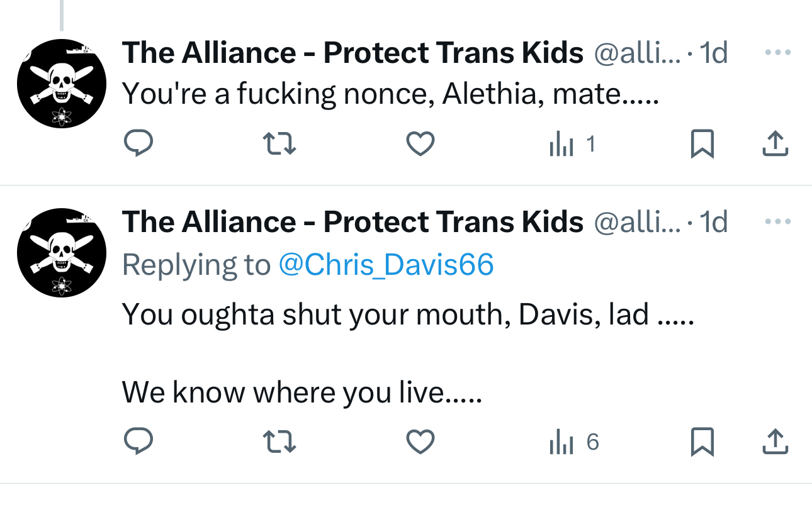Bookmark the "nonce, Alethia" tweet
Viewport: 812px width, 505px height.
702,144
